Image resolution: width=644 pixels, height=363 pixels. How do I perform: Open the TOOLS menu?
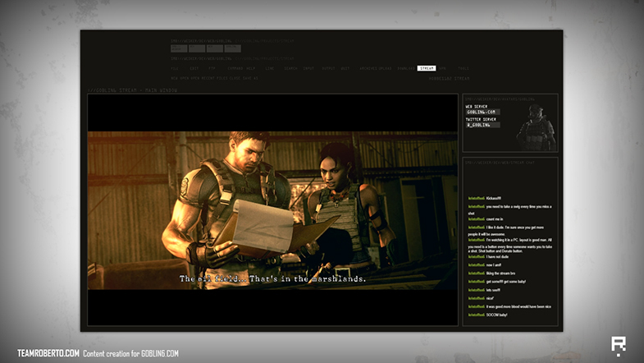[464, 68]
